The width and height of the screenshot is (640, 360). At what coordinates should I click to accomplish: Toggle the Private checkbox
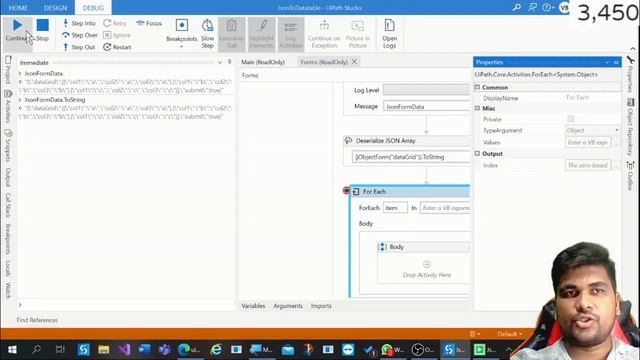(x=571, y=119)
